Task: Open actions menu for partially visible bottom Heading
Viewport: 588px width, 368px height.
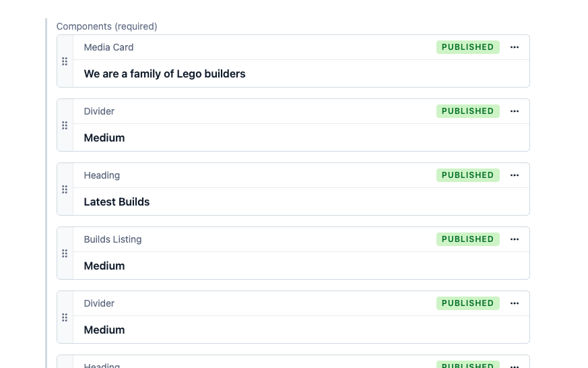Action: tap(514, 366)
